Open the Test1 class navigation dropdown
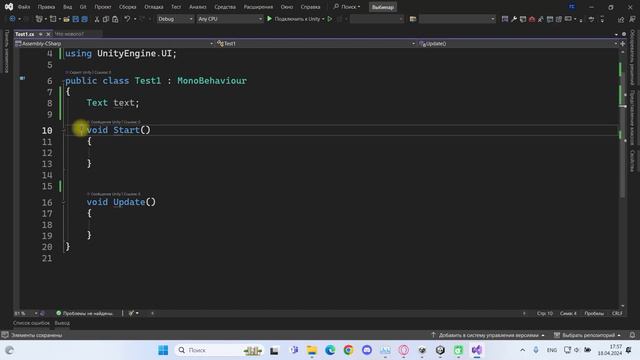640x360 pixels. [316, 43]
